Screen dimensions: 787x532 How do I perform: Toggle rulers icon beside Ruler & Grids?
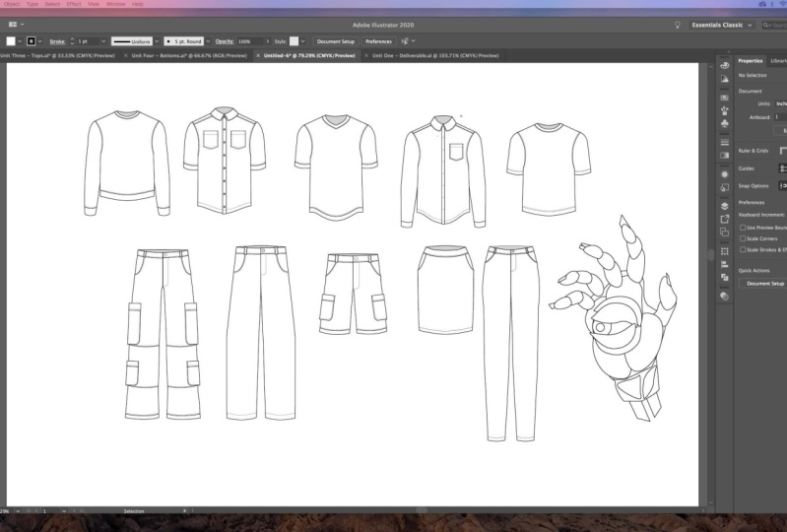click(783, 151)
